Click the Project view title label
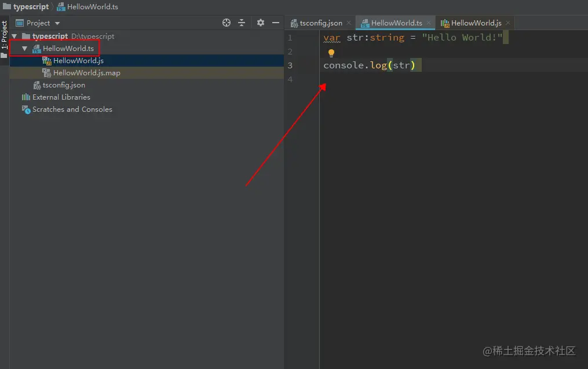 [x=38, y=23]
